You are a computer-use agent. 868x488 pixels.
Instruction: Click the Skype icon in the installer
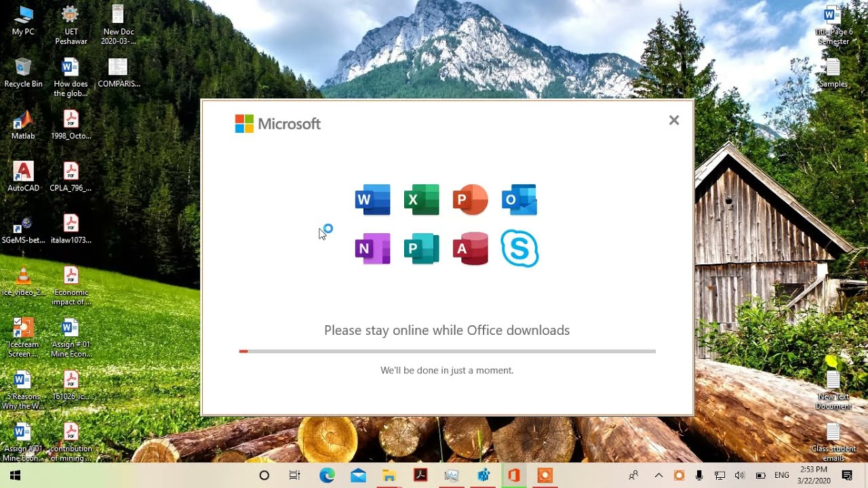click(519, 249)
